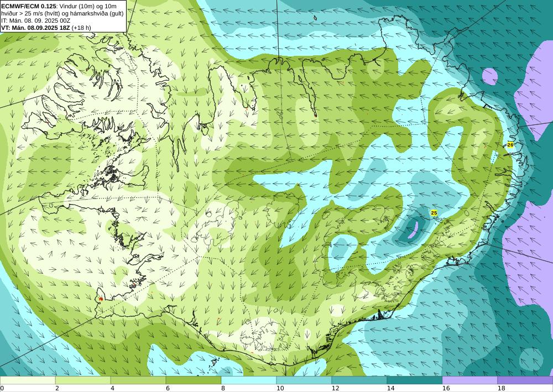Click the legend scale value '14'
The width and height of the screenshot is (553, 392).
(390, 388)
